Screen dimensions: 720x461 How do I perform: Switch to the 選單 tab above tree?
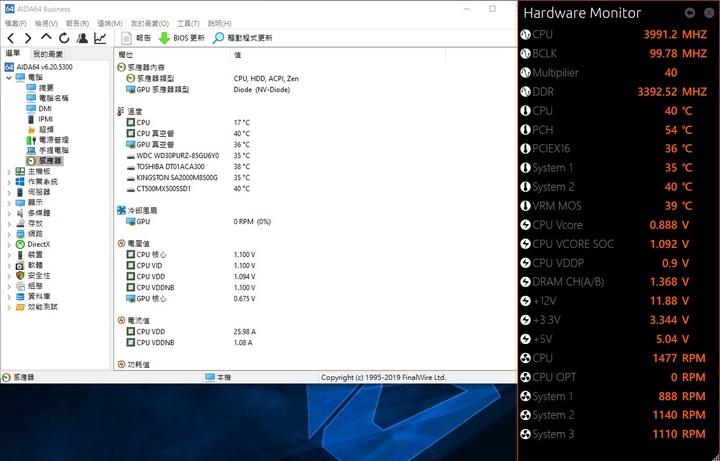point(14,53)
